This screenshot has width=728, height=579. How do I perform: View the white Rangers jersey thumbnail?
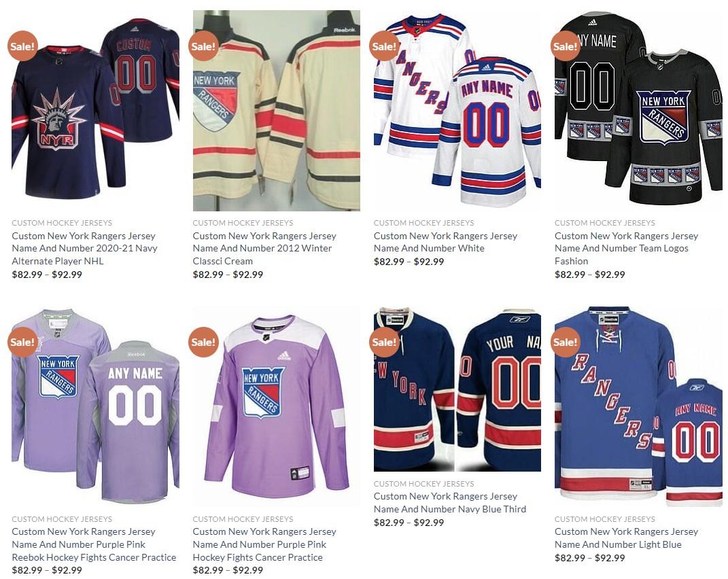[457, 111]
